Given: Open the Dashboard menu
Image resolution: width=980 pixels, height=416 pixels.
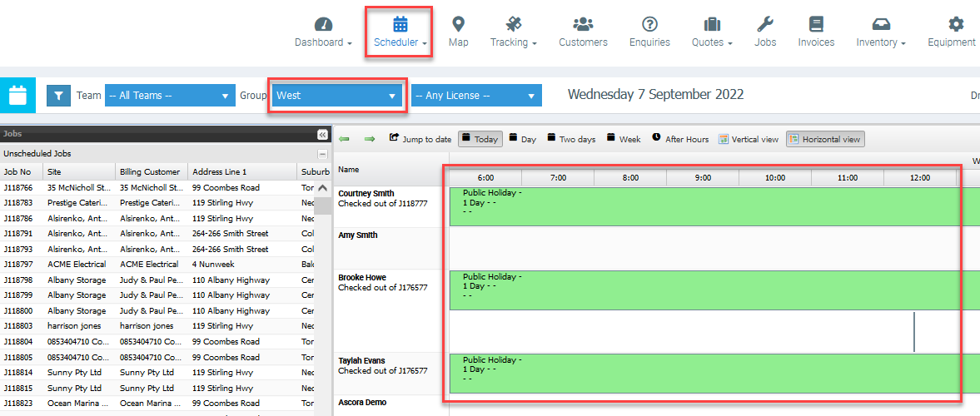Looking at the screenshot, I should pyautogui.click(x=323, y=32).
